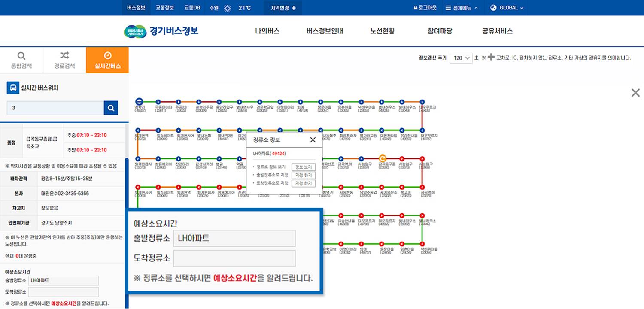Image resolution: width=644 pixels, height=309 pixels.
Task: Expand the 전체메뉴 menu
Action: tap(462, 8)
